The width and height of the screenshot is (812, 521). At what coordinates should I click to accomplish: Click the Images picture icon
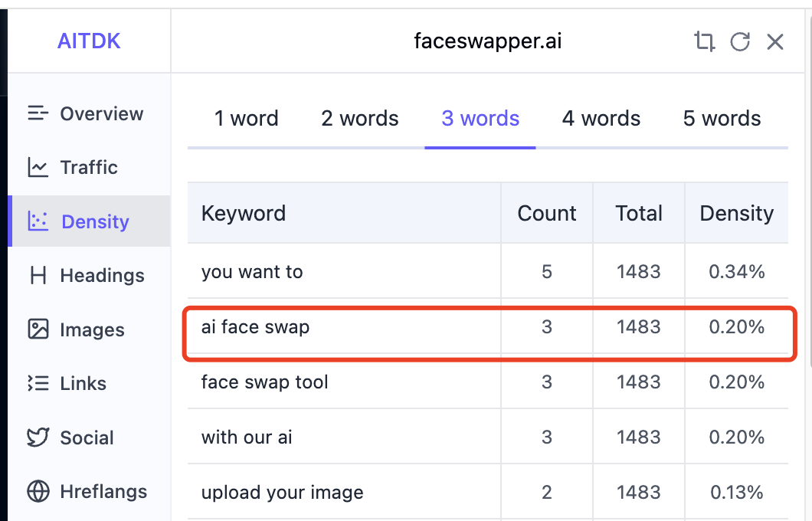38,329
